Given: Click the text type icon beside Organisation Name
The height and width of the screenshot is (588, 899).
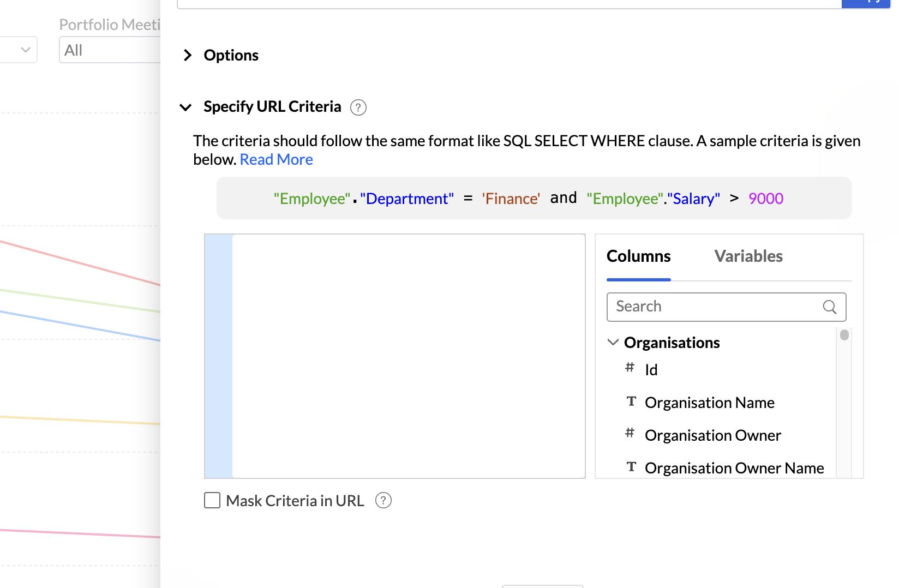Looking at the screenshot, I should click(x=631, y=401).
